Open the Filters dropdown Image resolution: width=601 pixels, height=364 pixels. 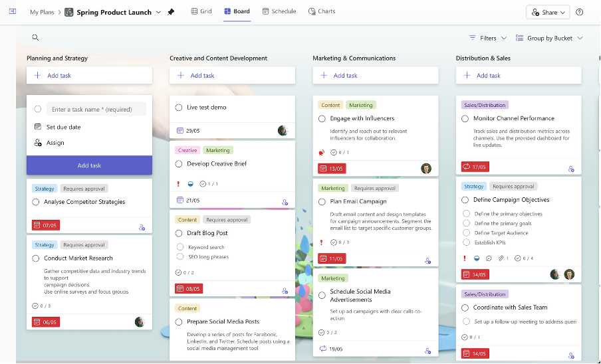(487, 38)
